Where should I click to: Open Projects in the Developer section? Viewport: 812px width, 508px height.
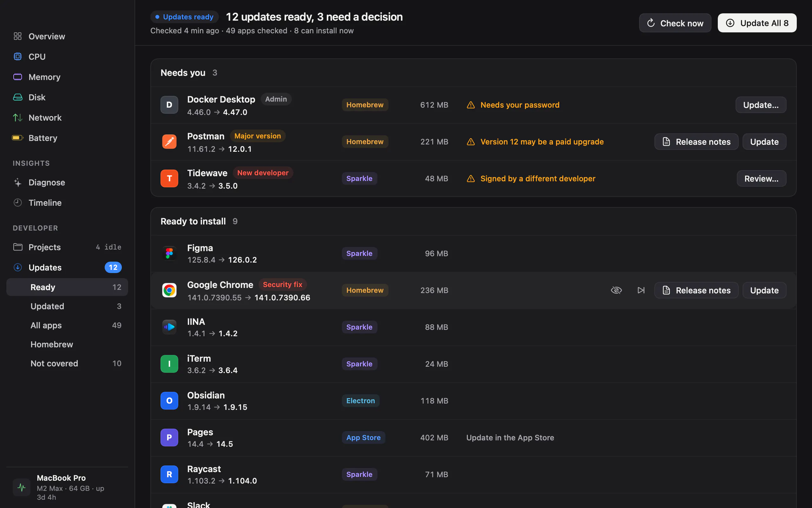point(67,247)
